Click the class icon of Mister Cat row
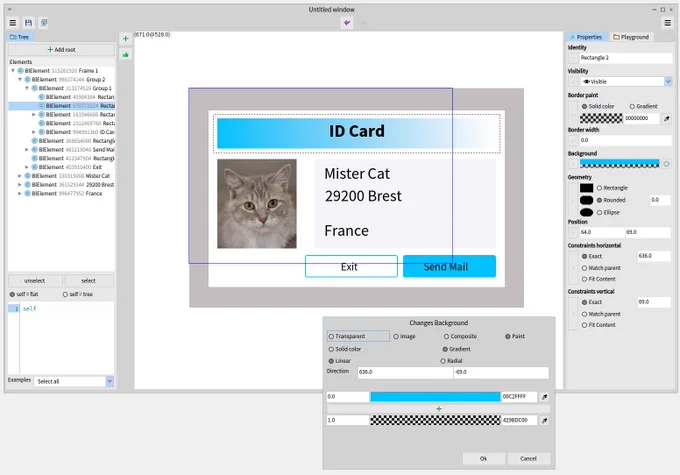 27,176
